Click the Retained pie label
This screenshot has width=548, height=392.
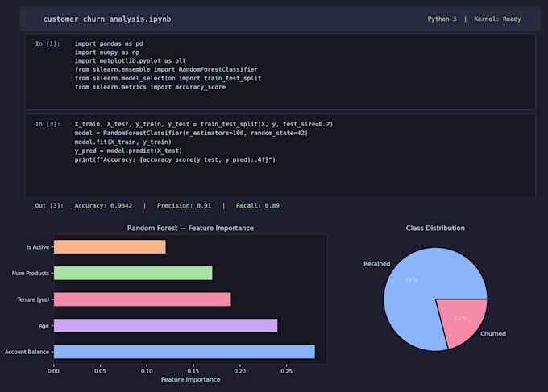377,264
